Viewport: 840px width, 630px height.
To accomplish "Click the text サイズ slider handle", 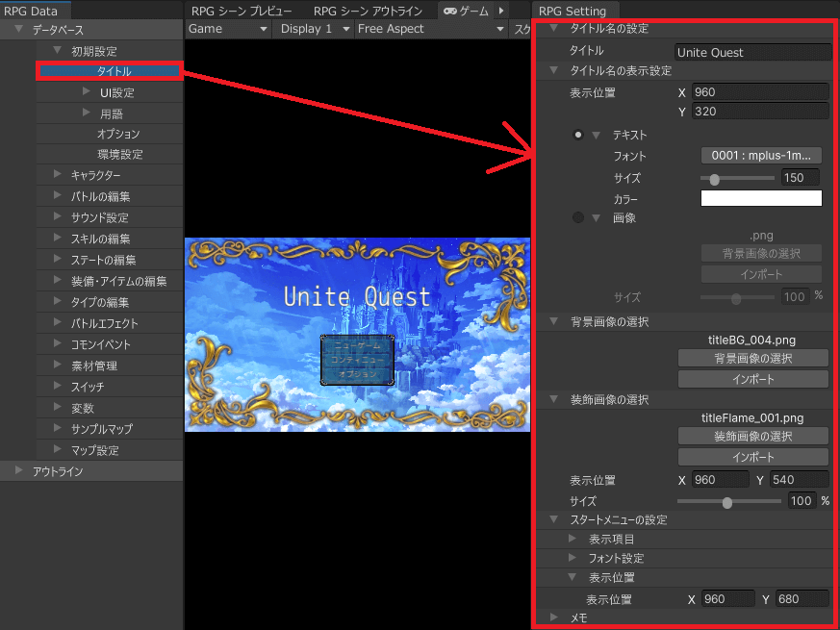I will coord(715,178).
